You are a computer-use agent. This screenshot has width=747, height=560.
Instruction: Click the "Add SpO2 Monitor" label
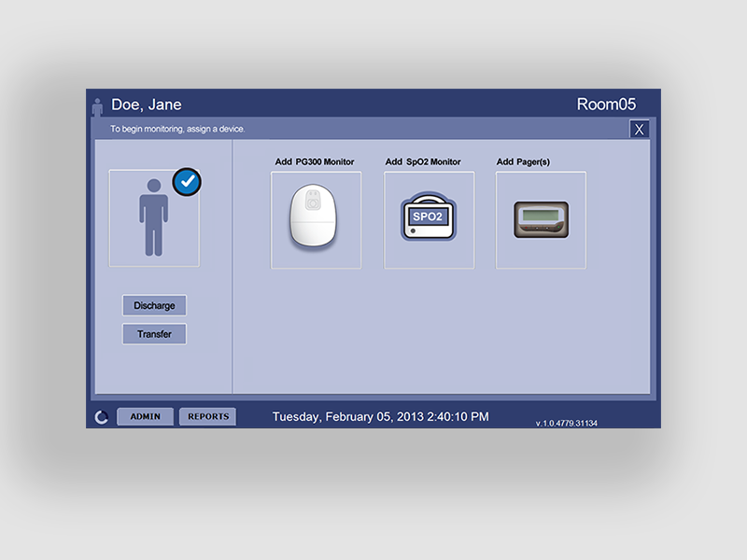pos(423,161)
